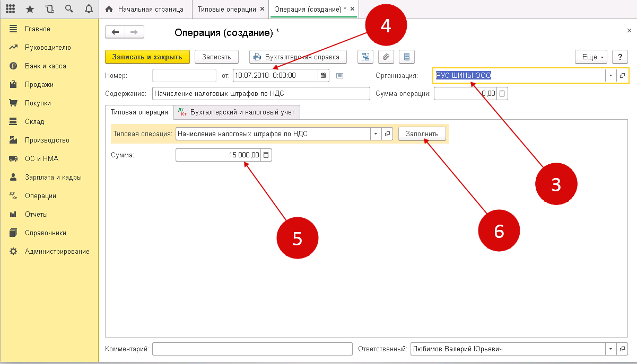Click the Записать button
This screenshot has width=637, height=364.
click(216, 57)
